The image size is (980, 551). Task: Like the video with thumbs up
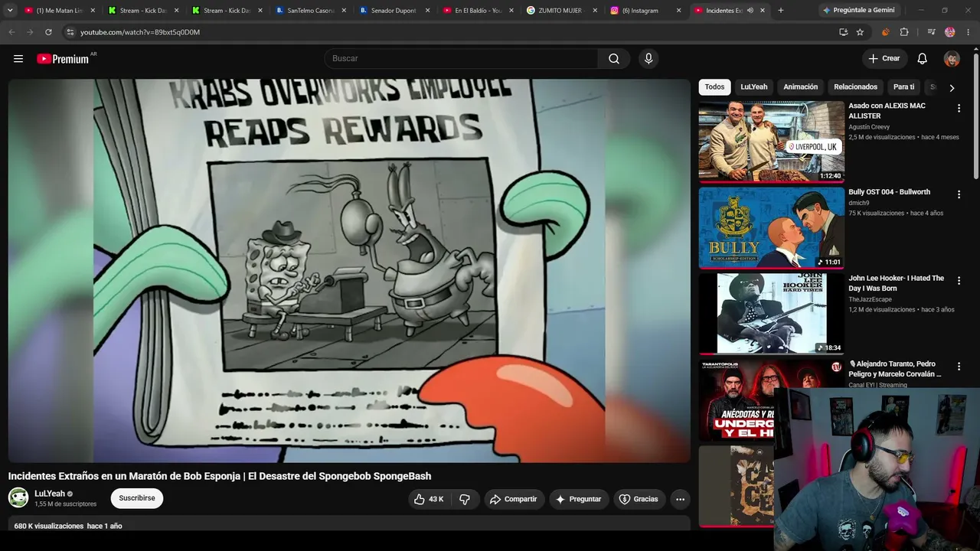tap(429, 499)
